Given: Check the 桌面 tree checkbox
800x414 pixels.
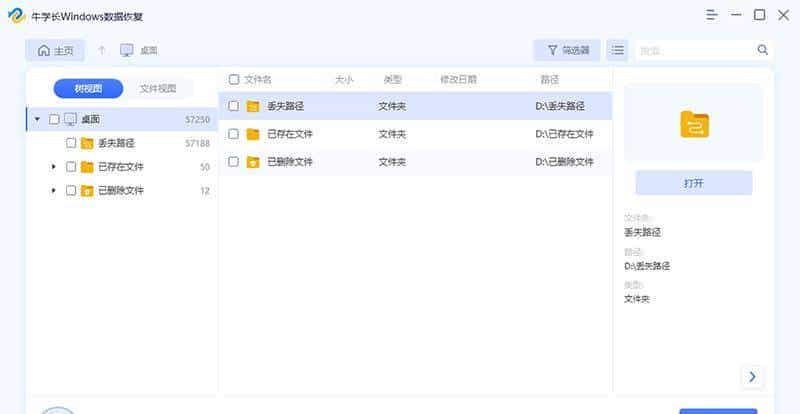Looking at the screenshot, I should (x=54, y=119).
